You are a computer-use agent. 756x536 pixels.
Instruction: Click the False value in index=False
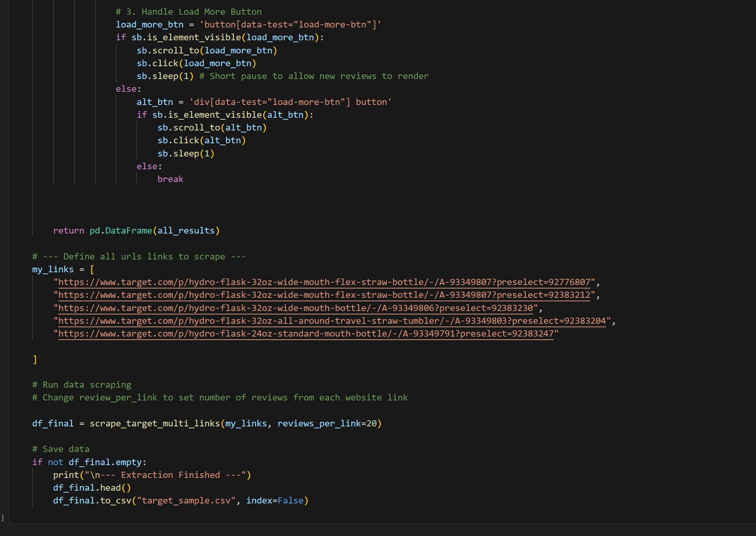pos(290,501)
